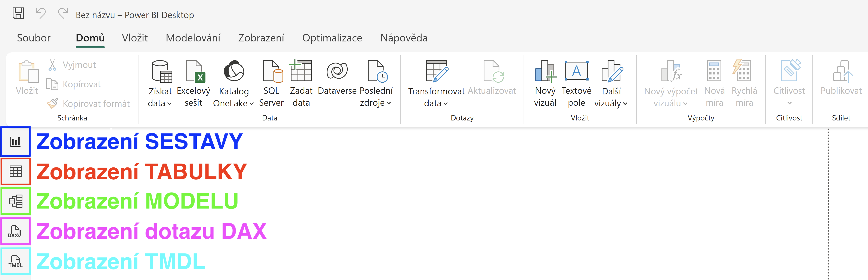Open the TMDL view icon
This screenshot has height=280, width=868.
15,261
